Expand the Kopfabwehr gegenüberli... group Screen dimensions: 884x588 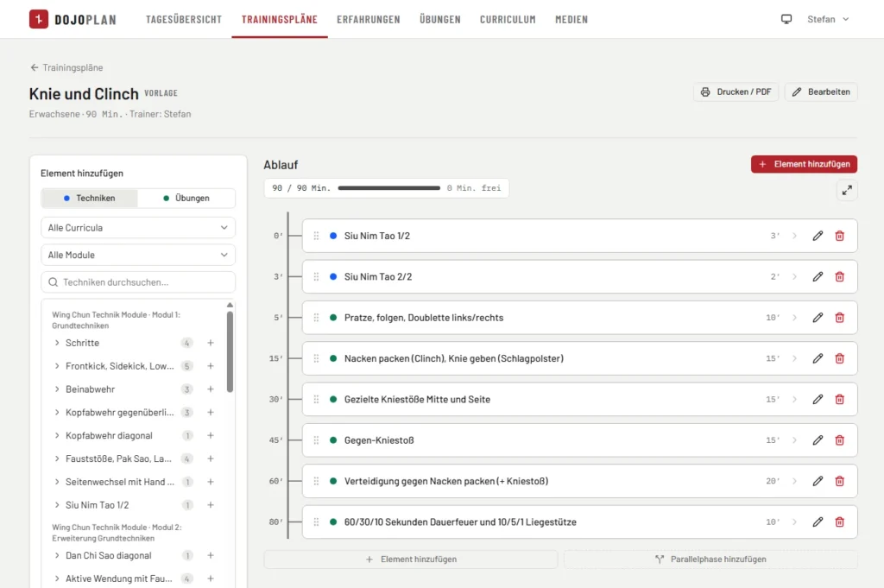[x=57, y=412]
